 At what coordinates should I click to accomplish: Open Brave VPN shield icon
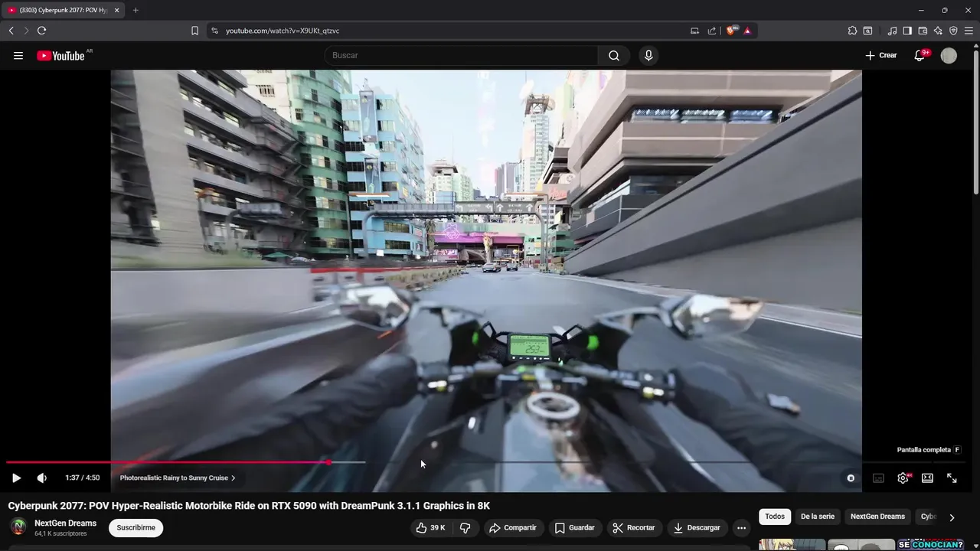click(x=953, y=31)
